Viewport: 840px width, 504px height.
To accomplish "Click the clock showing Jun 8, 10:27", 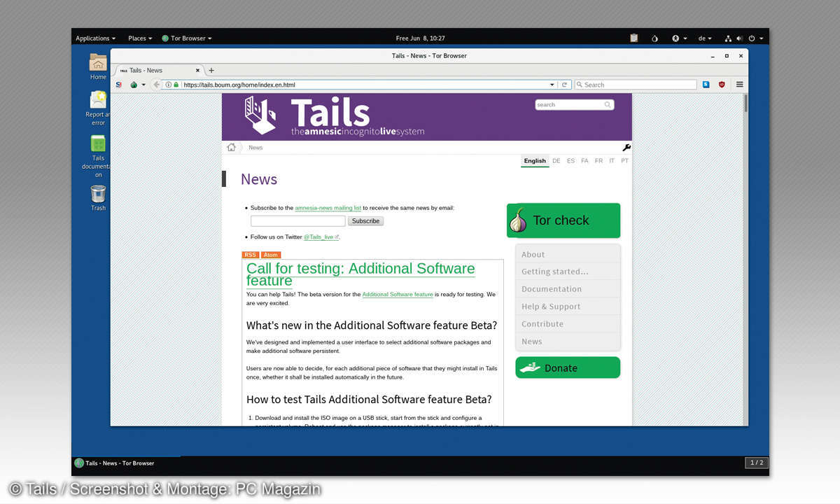I will (x=420, y=38).
